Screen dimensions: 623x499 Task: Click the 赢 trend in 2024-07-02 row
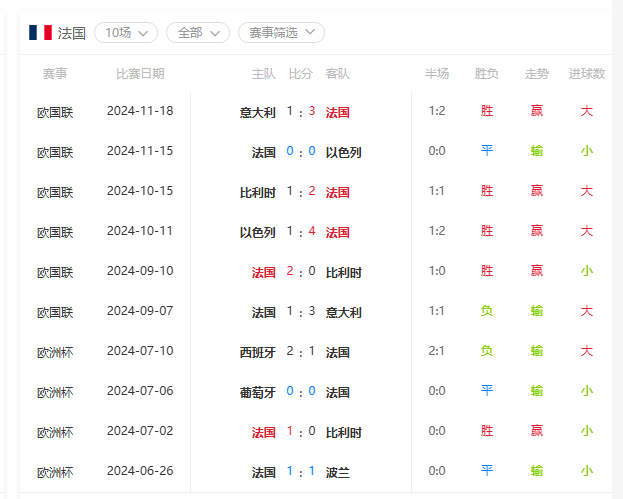click(x=537, y=431)
